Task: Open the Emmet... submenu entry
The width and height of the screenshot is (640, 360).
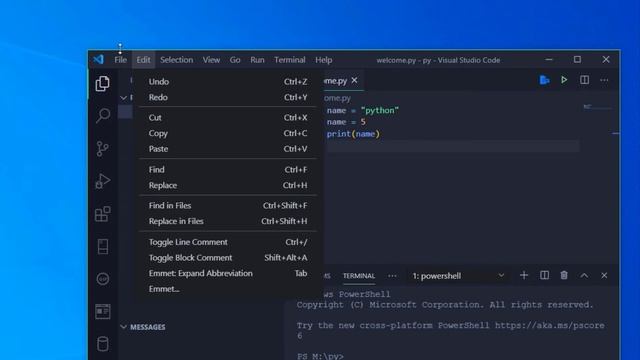Action: tap(228, 289)
